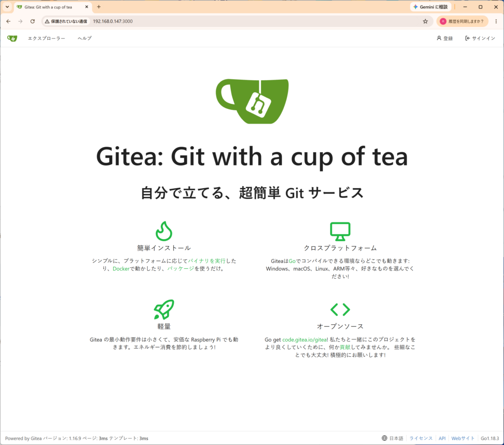
Task: Click the rocket icon above 軽量
Action: click(164, 309)
